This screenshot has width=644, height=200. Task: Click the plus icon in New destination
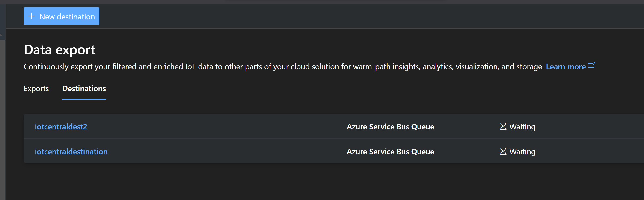click(x=32, y=17)
